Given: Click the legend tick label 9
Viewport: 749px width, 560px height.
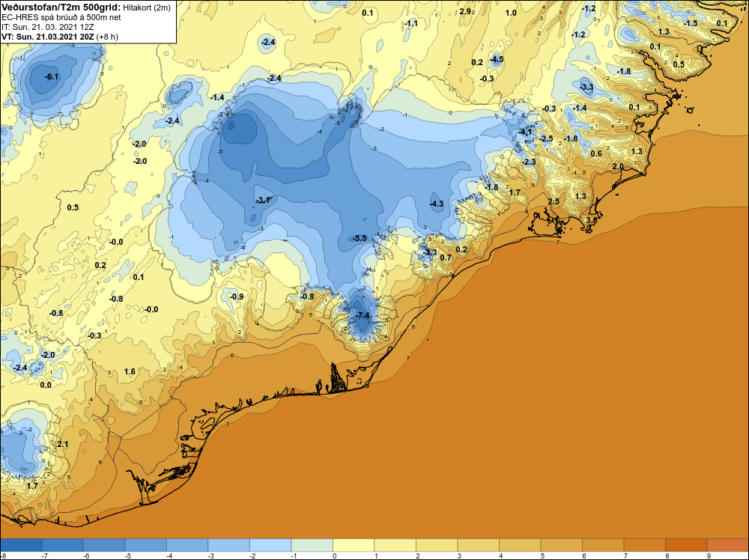Looking at the screenshot, I should 709,556.
